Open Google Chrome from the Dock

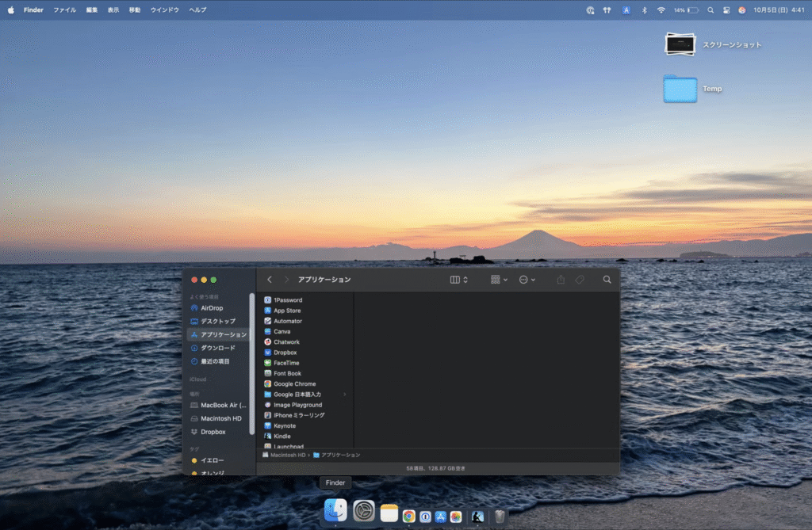[408, 516]
